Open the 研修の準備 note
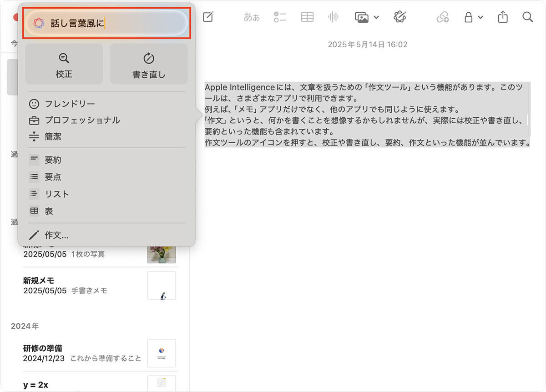The width and height of the screenshot is (546, 392). click(99, 353)
